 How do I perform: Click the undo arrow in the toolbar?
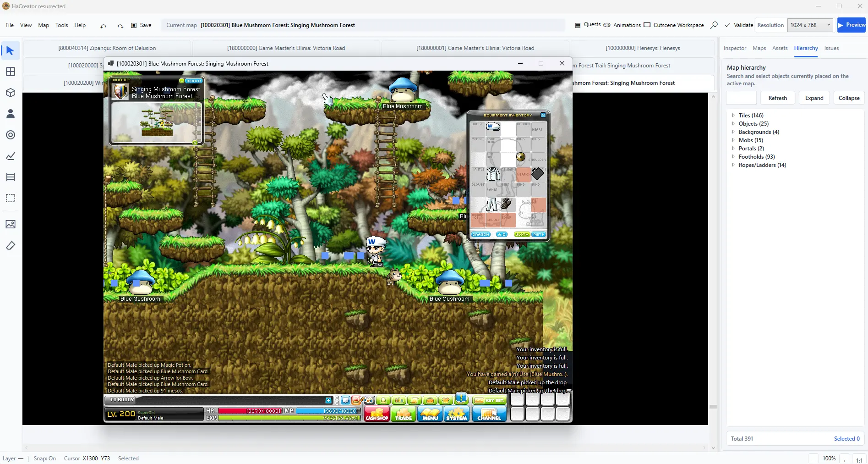pos(103,26)
